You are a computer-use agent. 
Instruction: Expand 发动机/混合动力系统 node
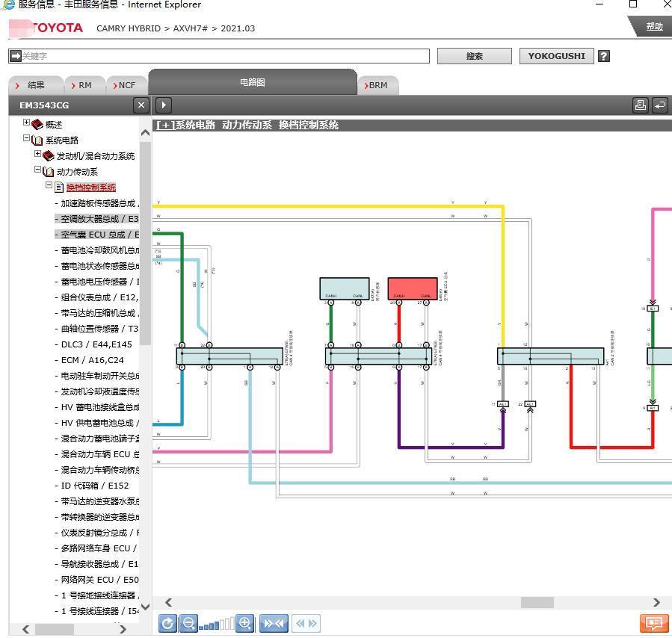click(x=37, y=154)
